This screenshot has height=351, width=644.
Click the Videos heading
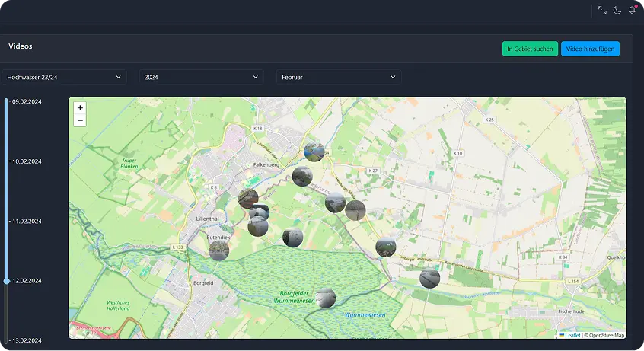tap(20, 46)
